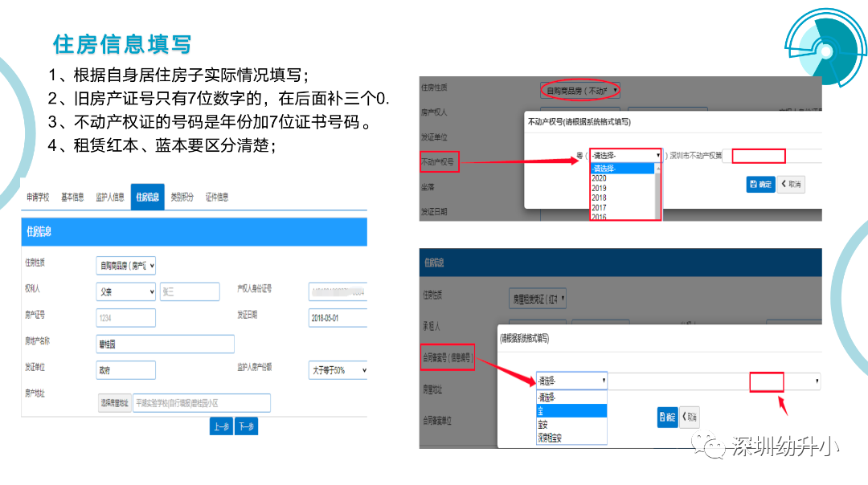Cancel the 不动产权号 dialog with 取消
This screenshot has width=868, height=485.
click(x=791, y=184)
